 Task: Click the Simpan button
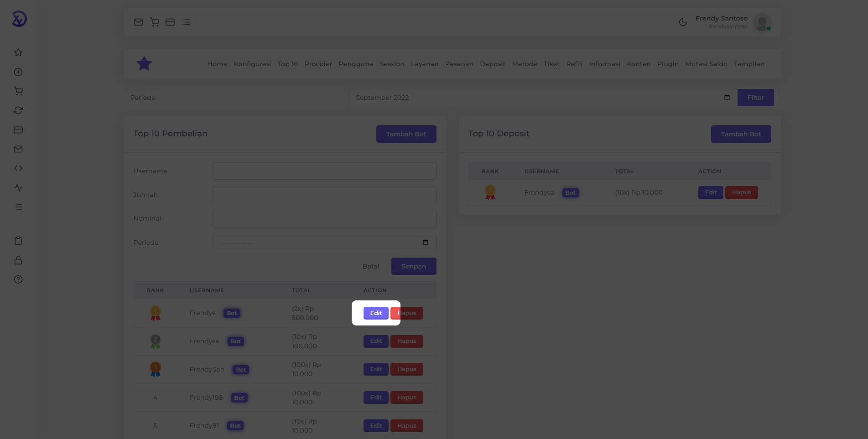click(414, 266)
